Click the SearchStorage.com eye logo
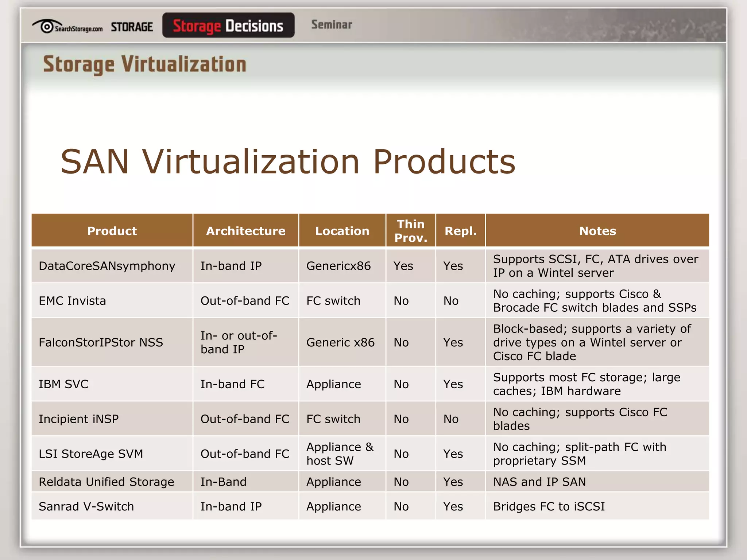Image resolution: width=747 pixels, height=560 pixels. click(x=67, y=26)
